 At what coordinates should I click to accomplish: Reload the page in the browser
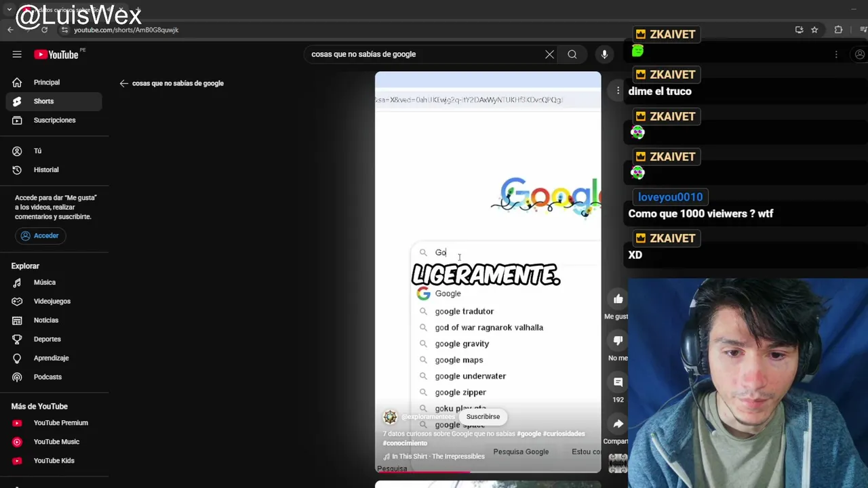click(45, 30)
